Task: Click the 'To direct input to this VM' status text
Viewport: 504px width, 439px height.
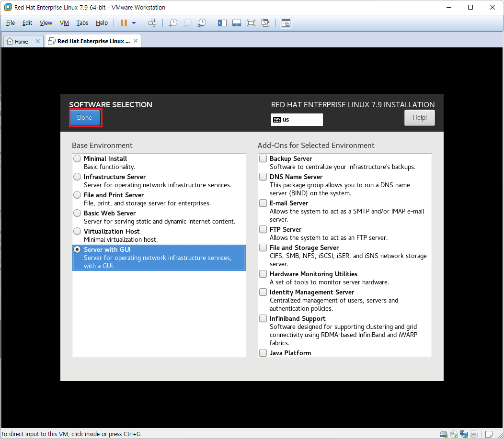Action: [71, 434]
